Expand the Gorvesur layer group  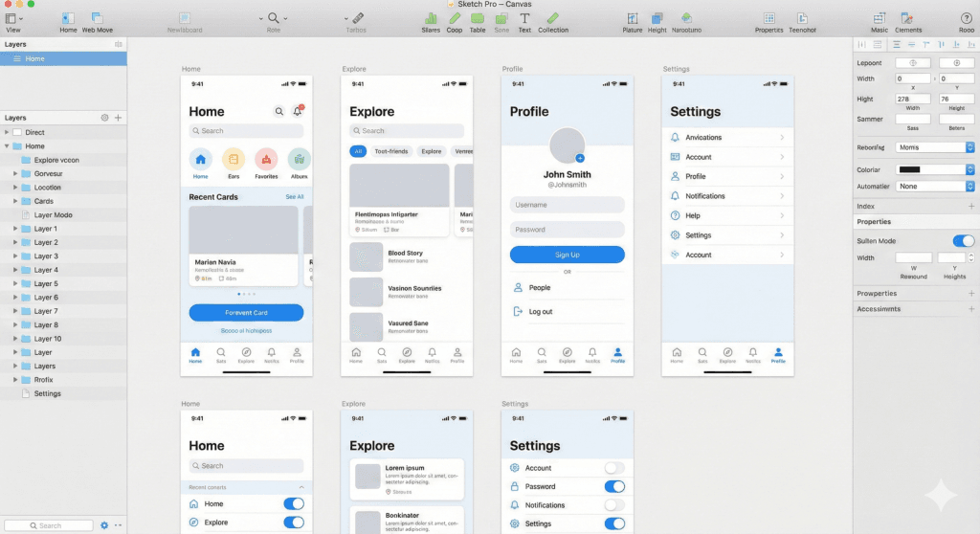pyautogui.click(x=15, y=174)
